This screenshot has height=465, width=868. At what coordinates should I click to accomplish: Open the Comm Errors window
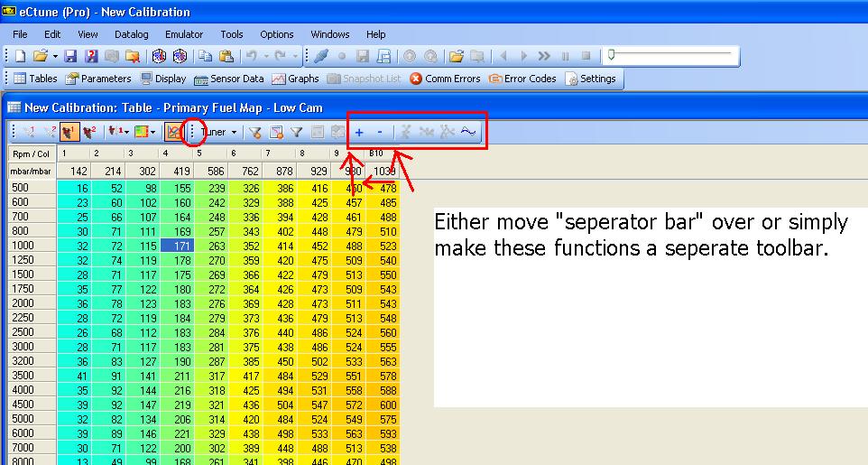point(445,79)
